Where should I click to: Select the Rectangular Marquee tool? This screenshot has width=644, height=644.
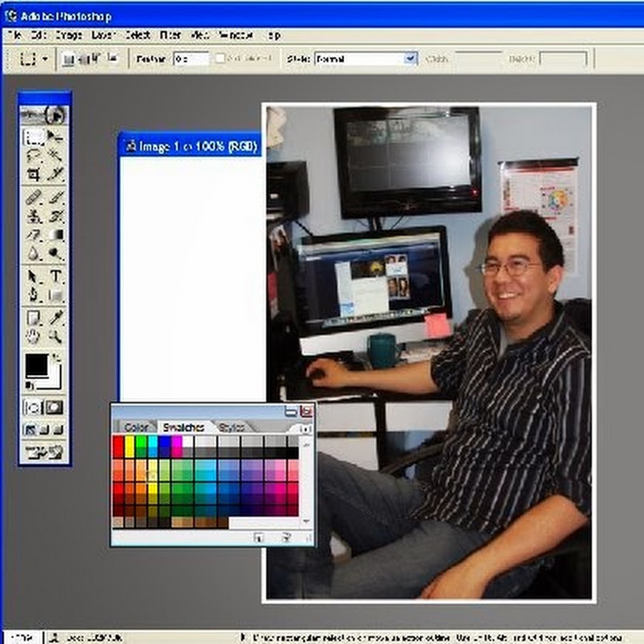[x=34, y=136]
